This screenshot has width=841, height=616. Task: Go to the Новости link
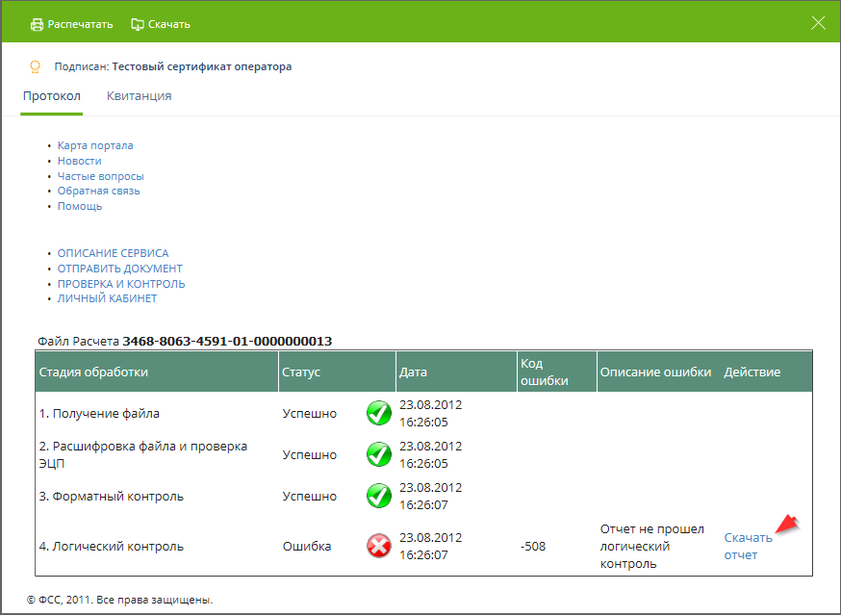pos(79,161)
